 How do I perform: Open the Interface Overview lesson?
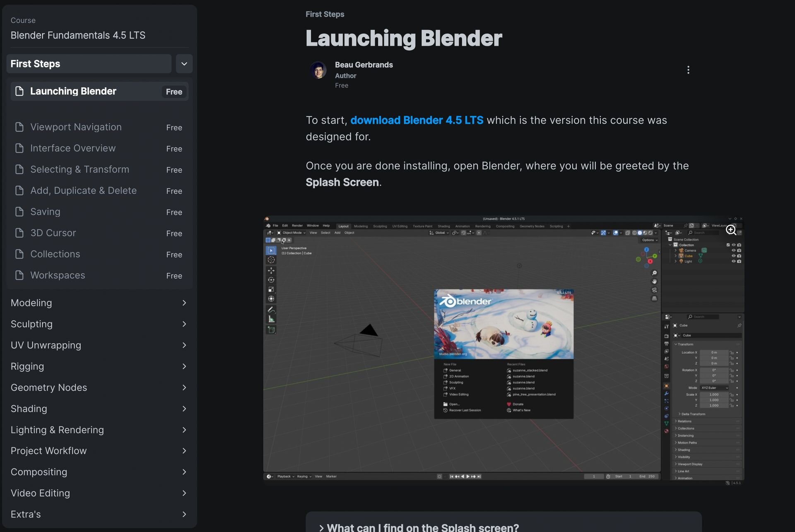(73, 148)
